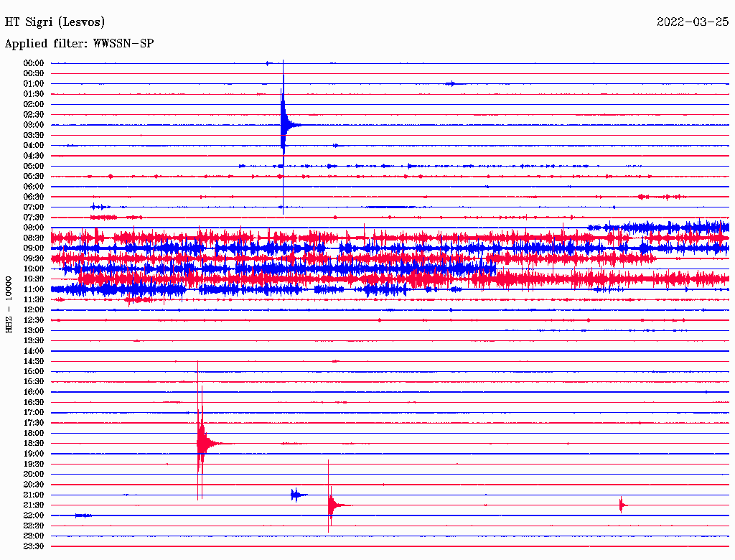Click the 04:00 time label
735x560 pixels.
pyautogui.click(x=34, y=146)
